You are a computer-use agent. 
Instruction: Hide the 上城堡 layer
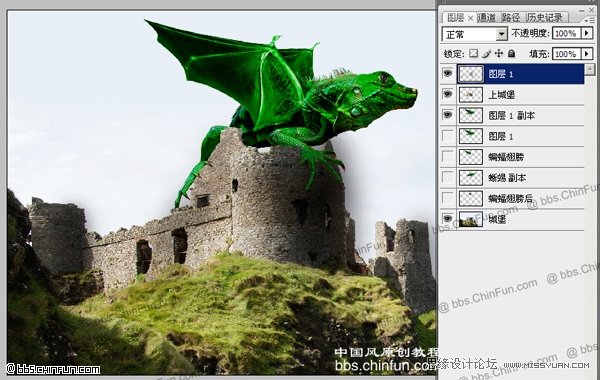(x=447, y=94)
